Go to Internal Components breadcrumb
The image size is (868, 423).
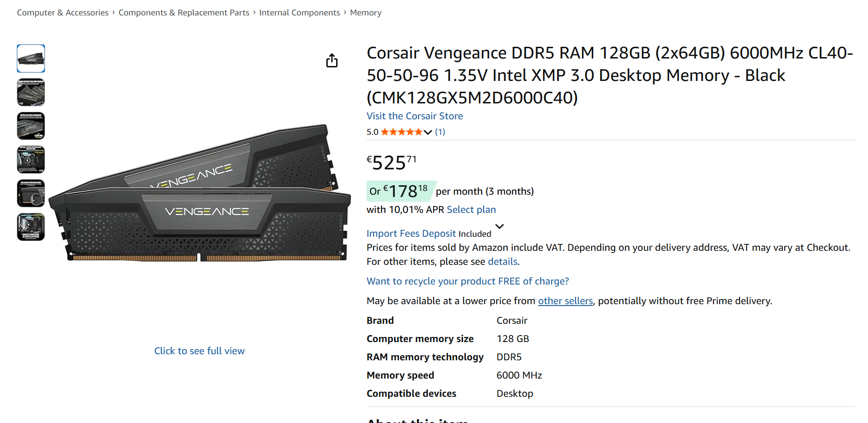[299, 13]
